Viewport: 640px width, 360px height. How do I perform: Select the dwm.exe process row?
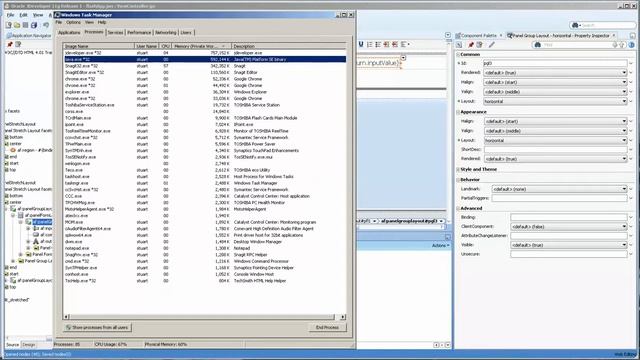[x=205, y=242]
